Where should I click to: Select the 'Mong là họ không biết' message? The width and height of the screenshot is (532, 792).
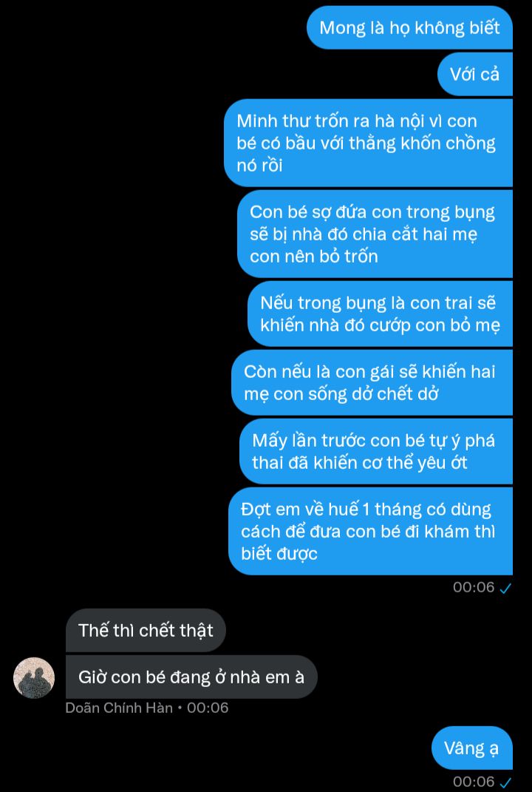[x=409, y=27]
